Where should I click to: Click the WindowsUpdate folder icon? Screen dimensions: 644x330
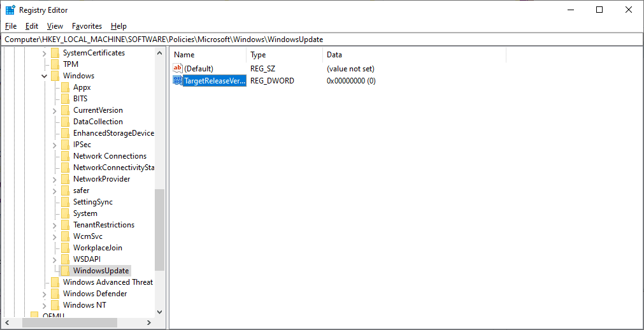(x=66, y=271)
